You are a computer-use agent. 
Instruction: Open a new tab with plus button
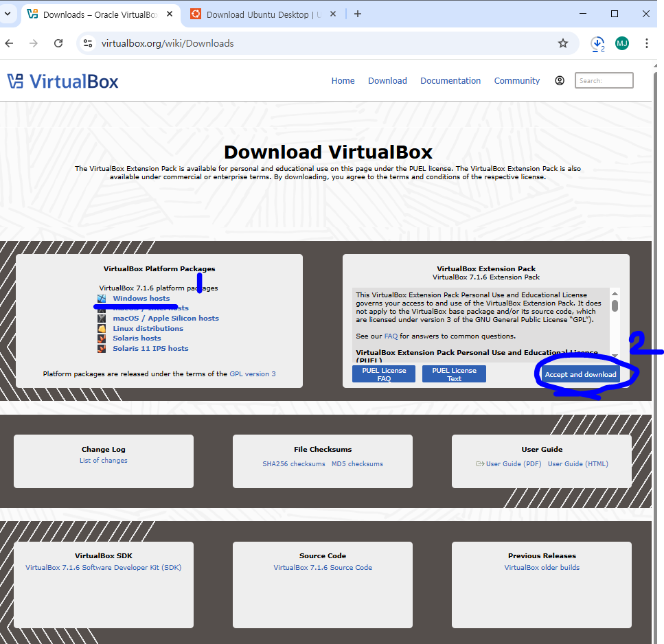(x=358, y=14)
